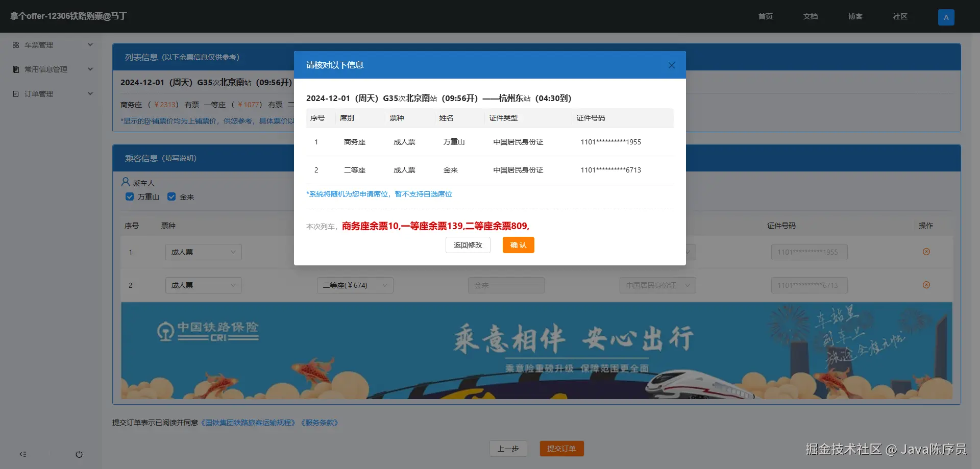Click the power logout icon in sidebar
Viewport: 980px width, 469px height.
click(79, 454)
